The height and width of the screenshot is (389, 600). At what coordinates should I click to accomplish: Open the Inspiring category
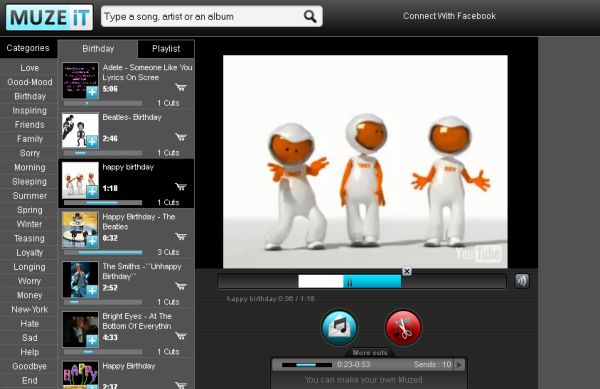(29, 111)
